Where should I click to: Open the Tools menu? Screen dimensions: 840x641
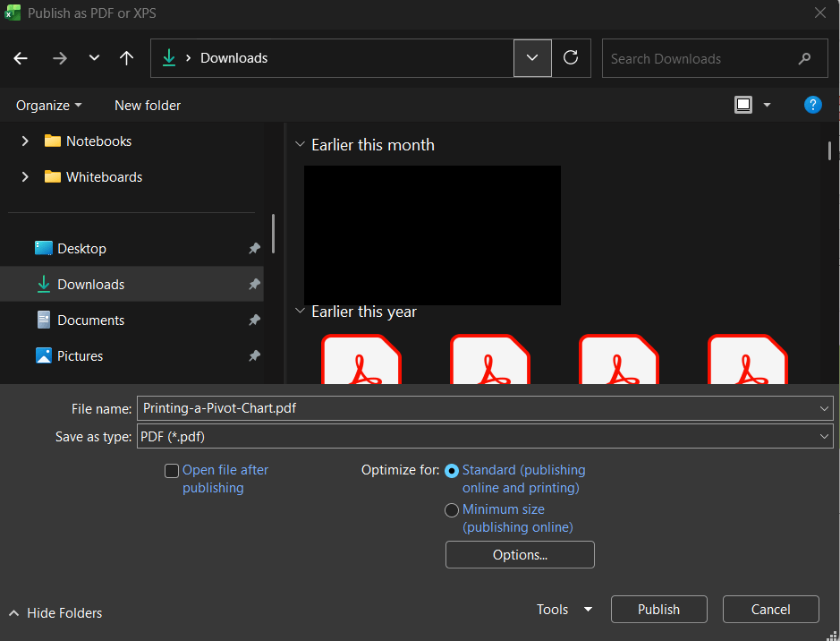(564, 610)
